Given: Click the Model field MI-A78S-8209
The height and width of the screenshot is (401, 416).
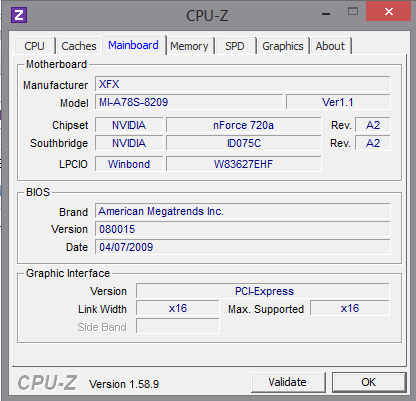Looking at the screenshot, I should click(x=189, y=102).
